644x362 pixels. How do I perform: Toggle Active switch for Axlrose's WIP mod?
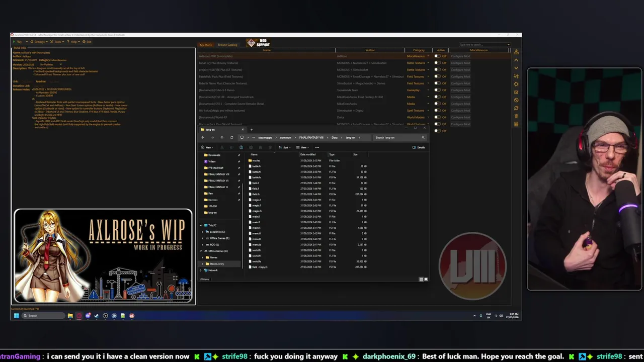tap(438, 56)
